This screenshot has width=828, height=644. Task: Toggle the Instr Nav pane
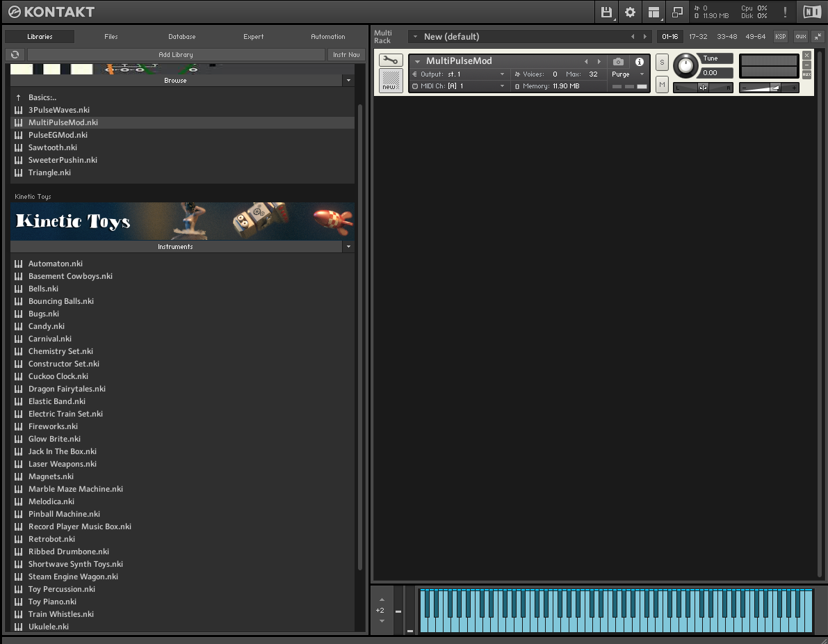coord(346,54)
